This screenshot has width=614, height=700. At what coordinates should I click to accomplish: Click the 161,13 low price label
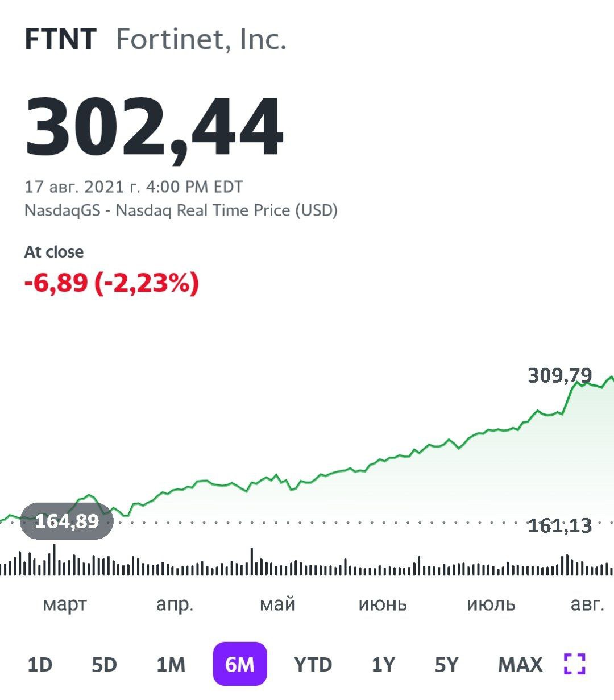(559, 526)
